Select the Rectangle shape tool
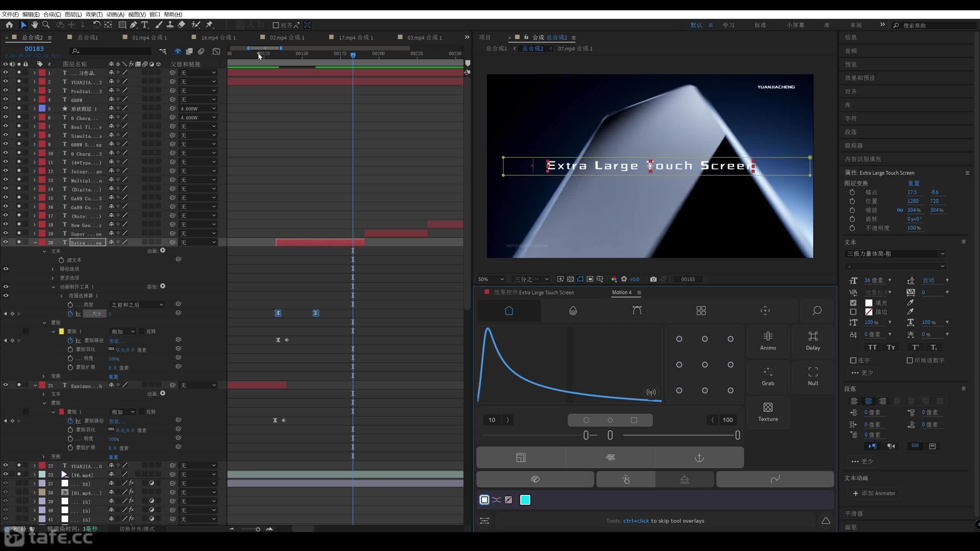 coord(122,25)
